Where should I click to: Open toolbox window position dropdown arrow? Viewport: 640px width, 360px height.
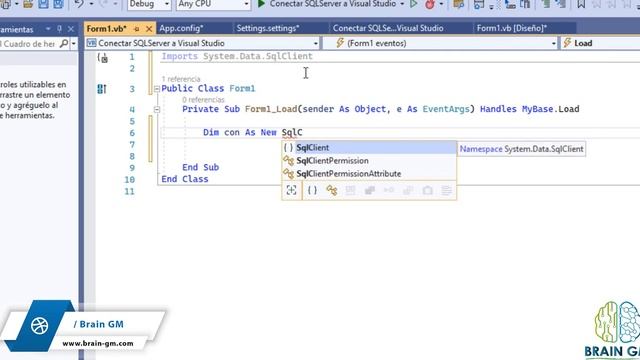click(48, 29)
